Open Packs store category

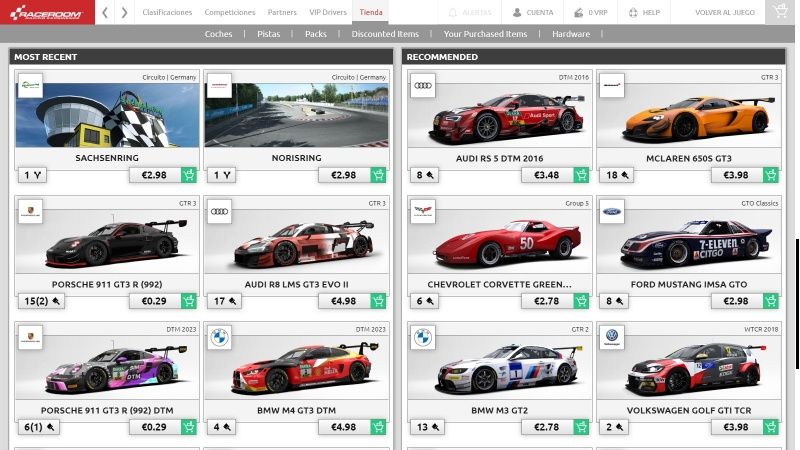click(x=316, y=34)
